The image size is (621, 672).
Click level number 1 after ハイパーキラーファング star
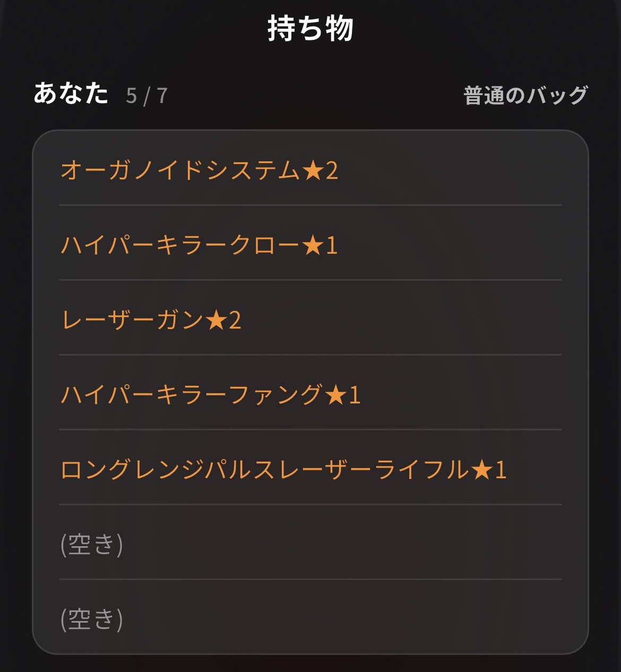click(x=355, y=395)
